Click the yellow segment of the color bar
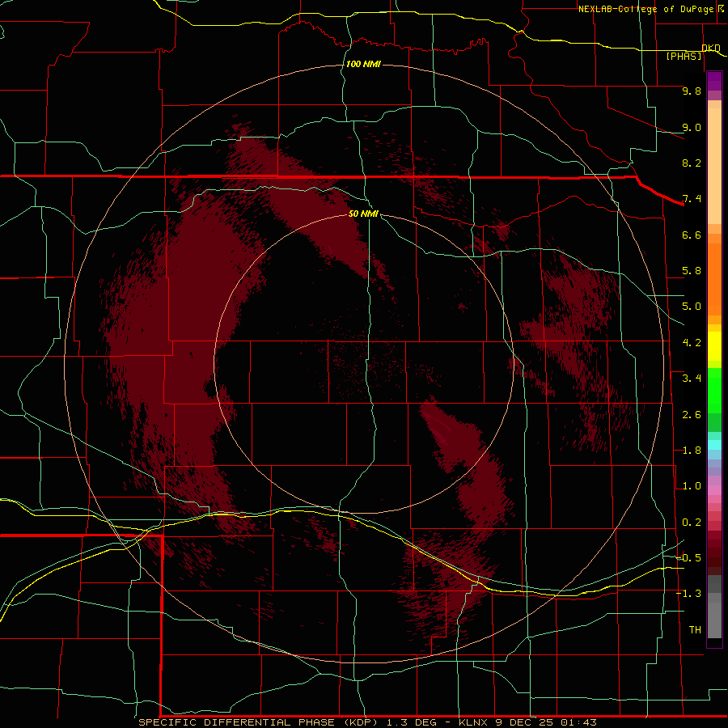The width and height of the screenshot is (728, 728). point(714,346)
